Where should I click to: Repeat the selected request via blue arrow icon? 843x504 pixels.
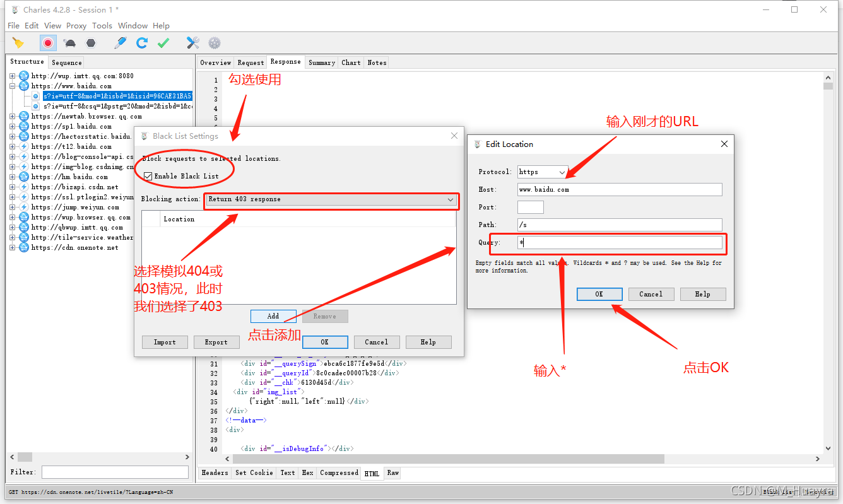click(x=142, y=43)
